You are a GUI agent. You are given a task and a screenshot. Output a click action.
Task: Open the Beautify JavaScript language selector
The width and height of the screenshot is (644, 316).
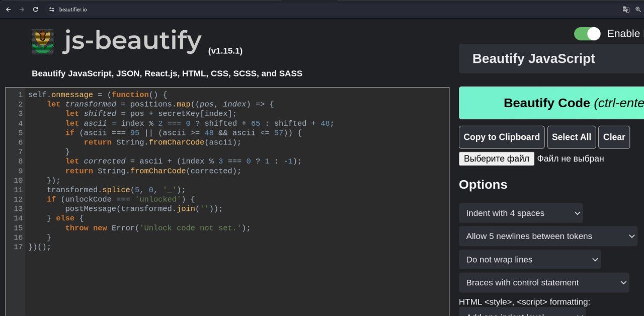point(551,59)
